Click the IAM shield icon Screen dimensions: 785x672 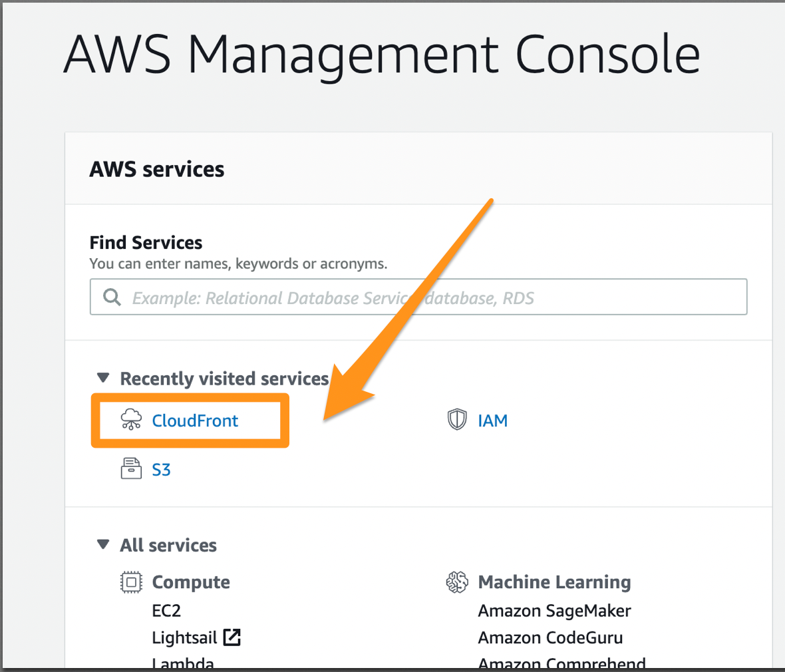click(457, 420)
